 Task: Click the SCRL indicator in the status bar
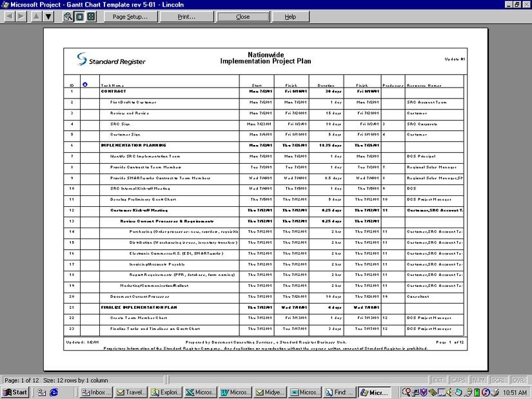click(x=498, y=380)
